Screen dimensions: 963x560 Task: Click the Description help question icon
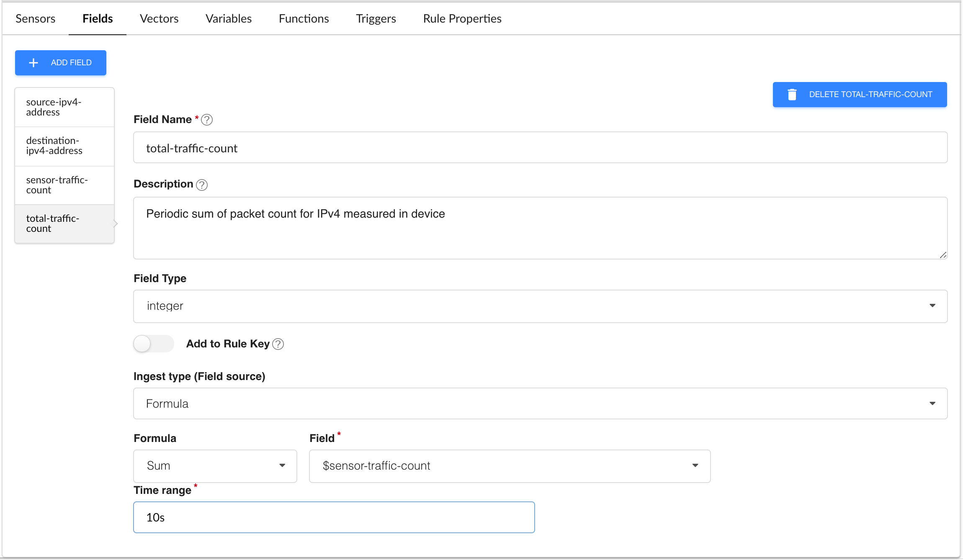coord(202,185)
